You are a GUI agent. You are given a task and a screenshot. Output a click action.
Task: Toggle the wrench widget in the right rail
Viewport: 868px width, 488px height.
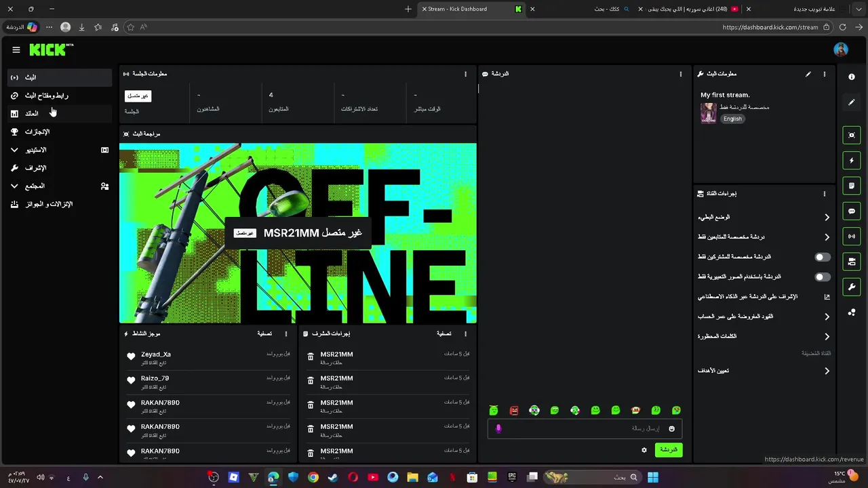[852, 287]
